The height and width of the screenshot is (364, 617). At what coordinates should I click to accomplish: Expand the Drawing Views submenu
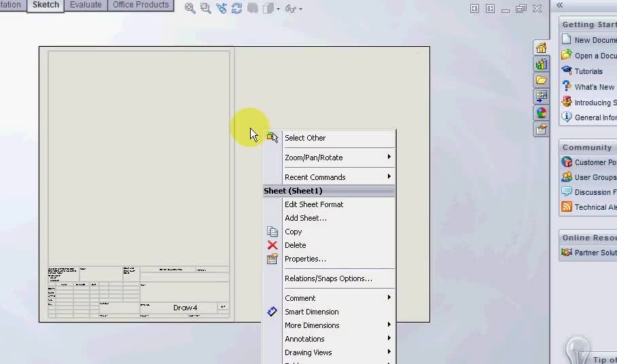(x=329, y=352)
